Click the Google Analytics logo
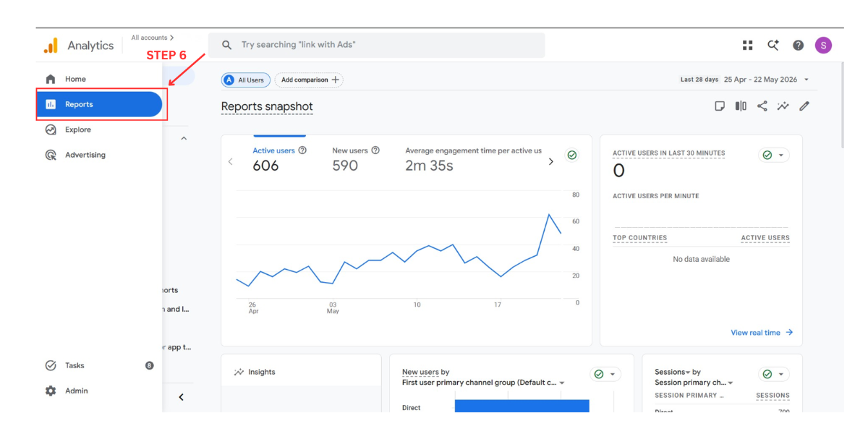Viewport: 868px width, 434px height. (x=51, y=46)
